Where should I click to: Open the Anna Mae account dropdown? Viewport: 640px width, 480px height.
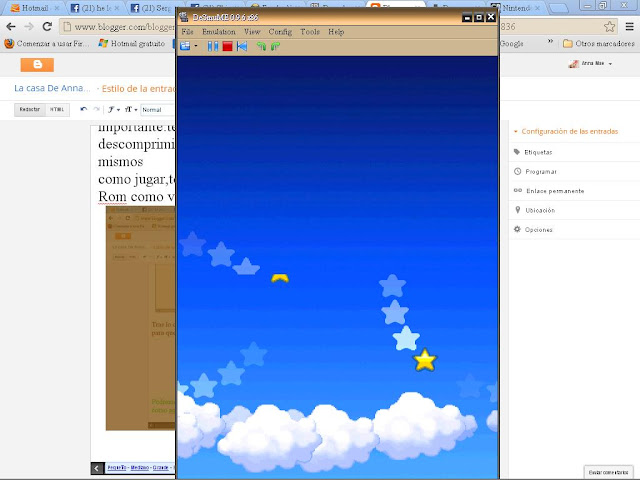click(x=591, y=64)
